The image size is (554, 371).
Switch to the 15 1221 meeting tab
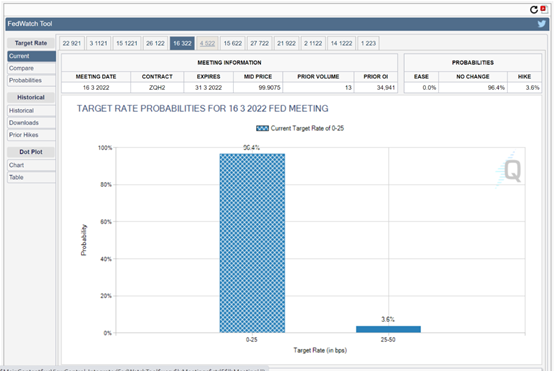(127, 43)
